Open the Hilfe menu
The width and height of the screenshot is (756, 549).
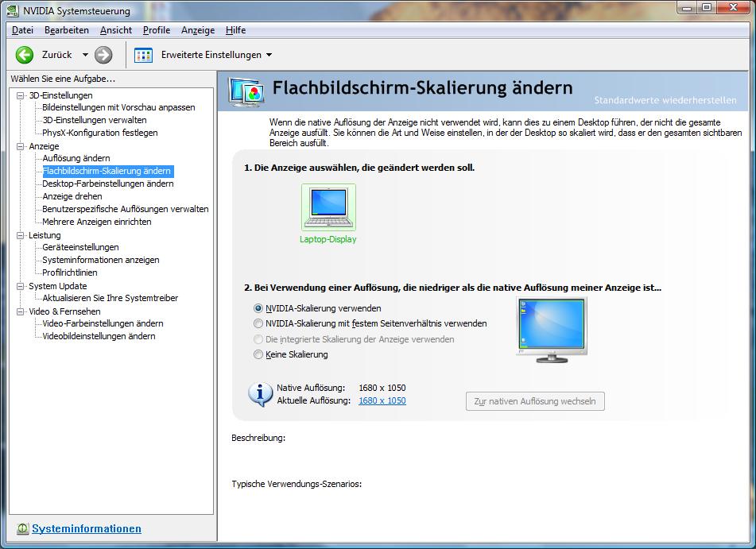point(236,30)
